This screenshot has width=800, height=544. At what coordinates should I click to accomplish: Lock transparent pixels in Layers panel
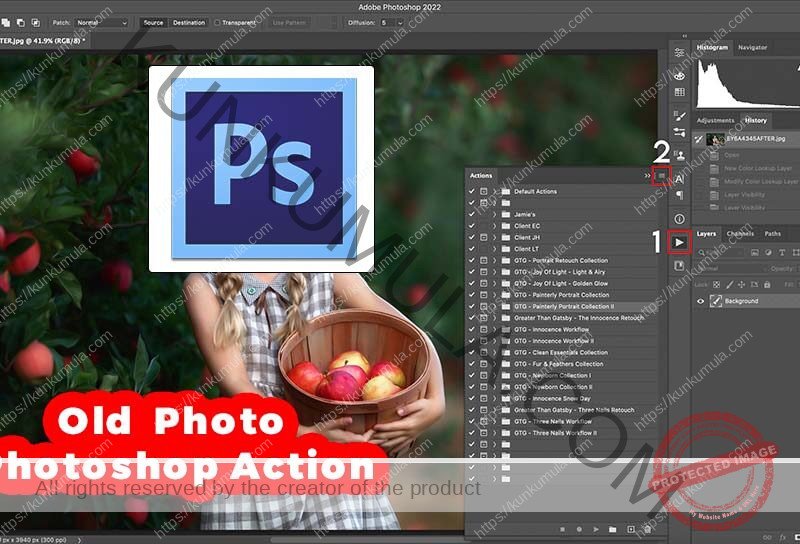[x=716, y=285]
